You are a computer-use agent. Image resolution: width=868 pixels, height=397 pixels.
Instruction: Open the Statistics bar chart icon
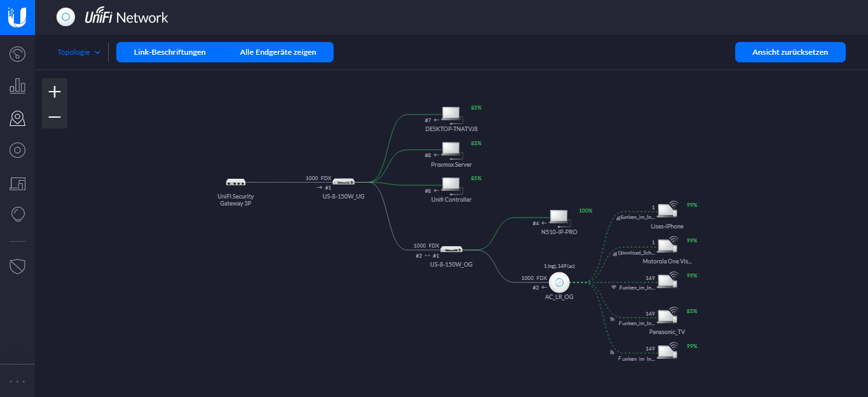(x=17, y=86)
